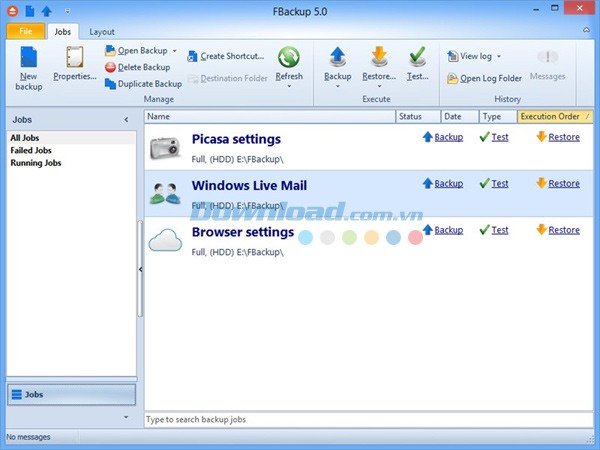Click the splitter collapse arrow beside job list

tap(140, 270)
